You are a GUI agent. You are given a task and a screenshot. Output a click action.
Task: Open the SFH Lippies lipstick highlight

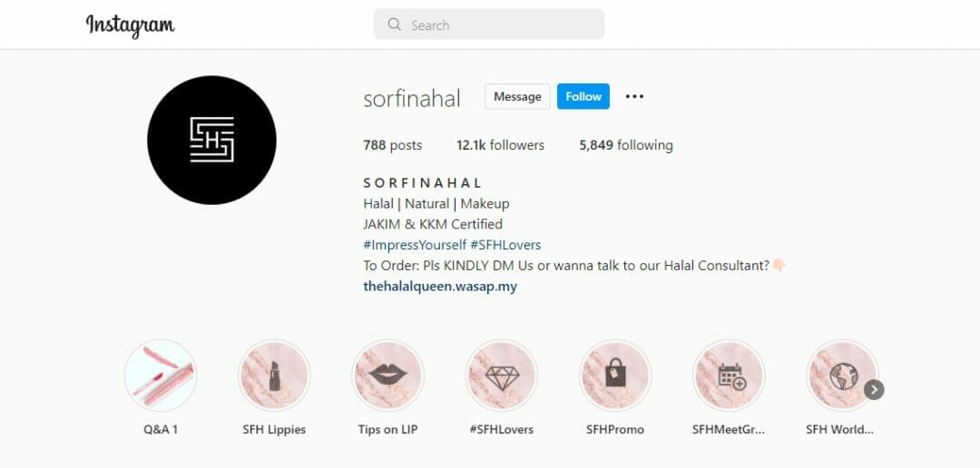coord(274,375)
